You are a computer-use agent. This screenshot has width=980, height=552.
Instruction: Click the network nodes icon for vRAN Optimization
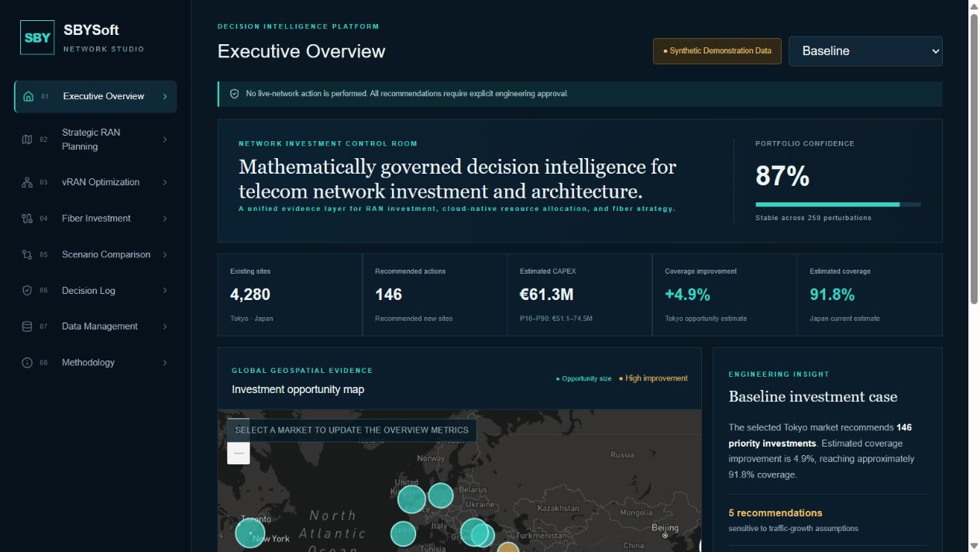coord(27,182)
